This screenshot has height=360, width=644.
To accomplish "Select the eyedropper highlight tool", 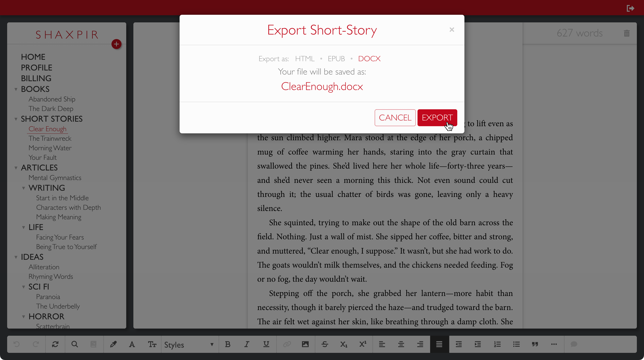I will click(113, 344).
